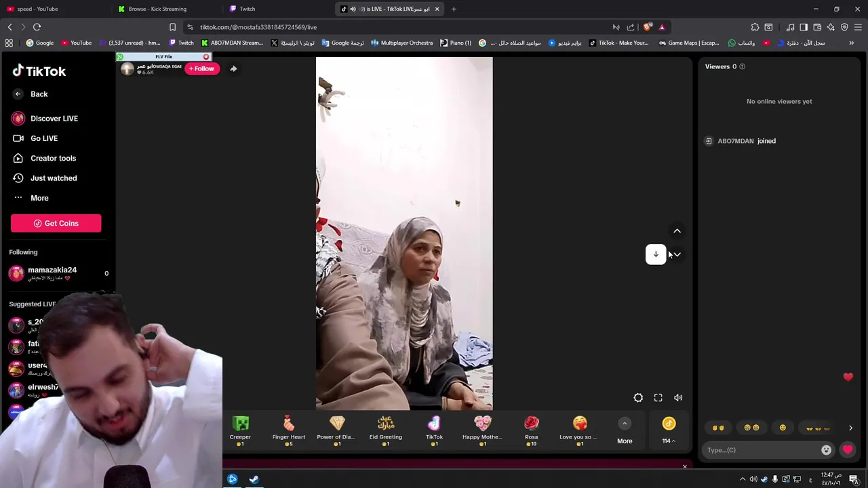Open a new browser tab
Viewport: 868px width, 488px height.
[x=454, y=9]
